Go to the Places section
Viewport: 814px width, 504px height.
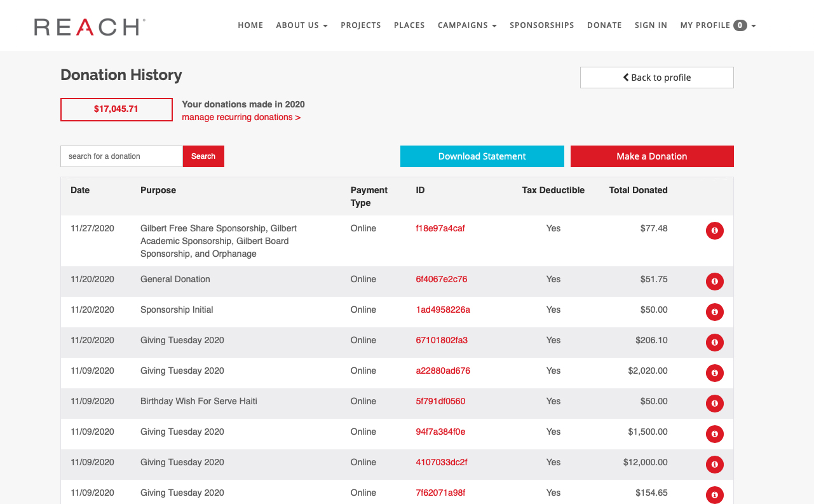(x=409, y=25)
